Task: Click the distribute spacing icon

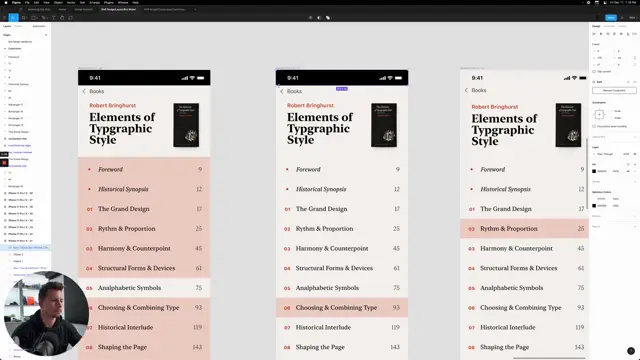Action: point(635,34)
